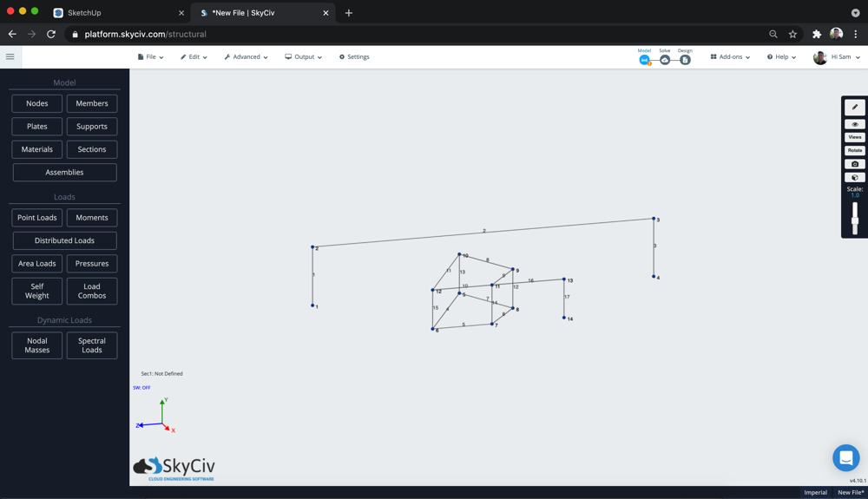The image size is (868, 499).
Task: Expand the Add-ons dropdown
Action: point(730,57)
